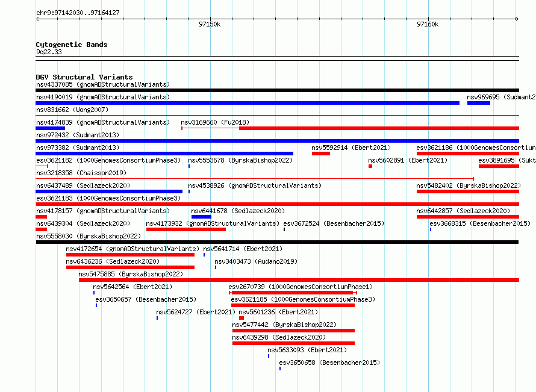Image resolution: width=536 pixels, height=392 pixels.
Task: Click the red bar of esv3621185
Action: click(x=293, y=305)
